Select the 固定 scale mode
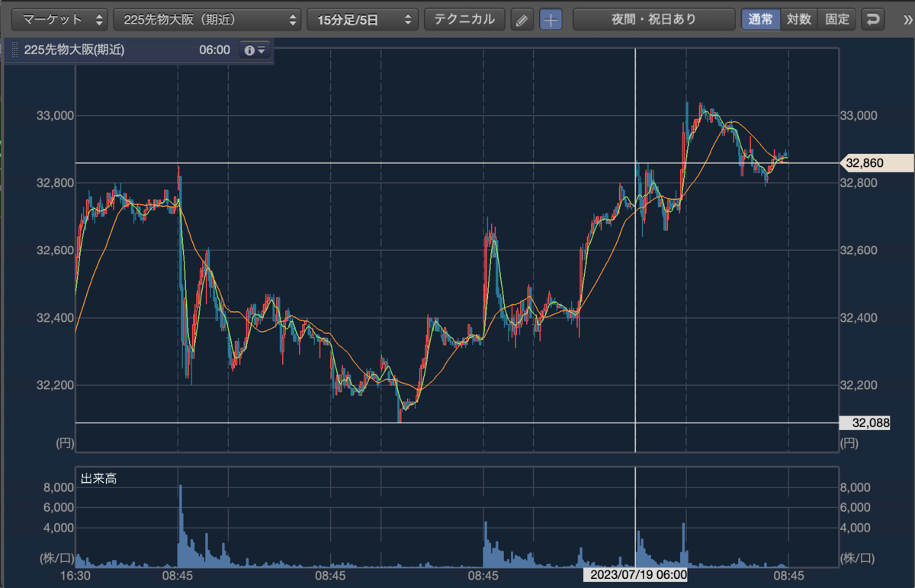Viewport: 915px width, 588px height. (837, 19)
